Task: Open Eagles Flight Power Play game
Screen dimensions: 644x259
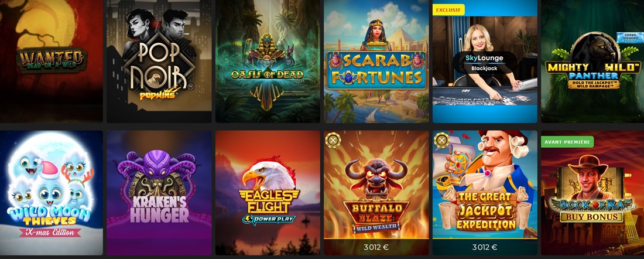Action: pos(268,193)
